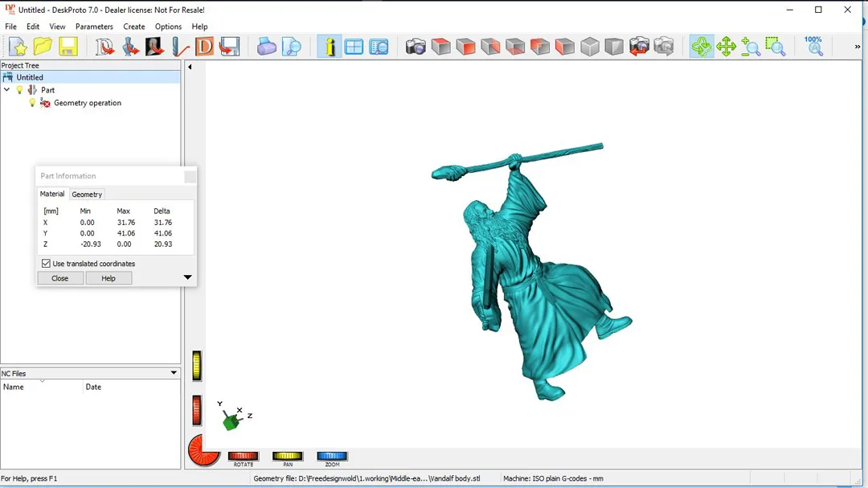Screen dimensions: 868x488
Task: Switch to the Material tab
Action: click(52, 194)
